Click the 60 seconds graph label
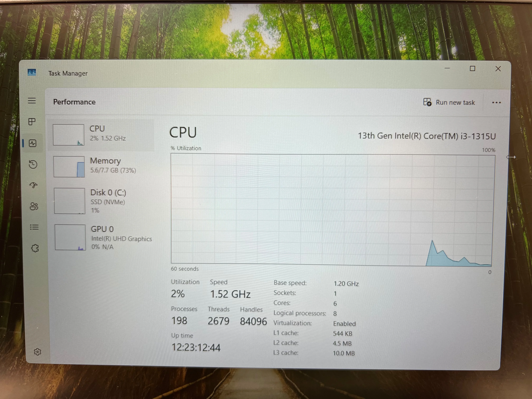Screen dimensions: 532x399 tap(185, 269)
